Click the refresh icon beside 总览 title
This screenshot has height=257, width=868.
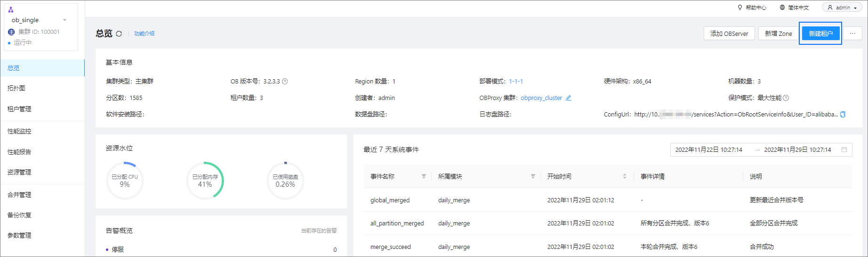point(119,34)
